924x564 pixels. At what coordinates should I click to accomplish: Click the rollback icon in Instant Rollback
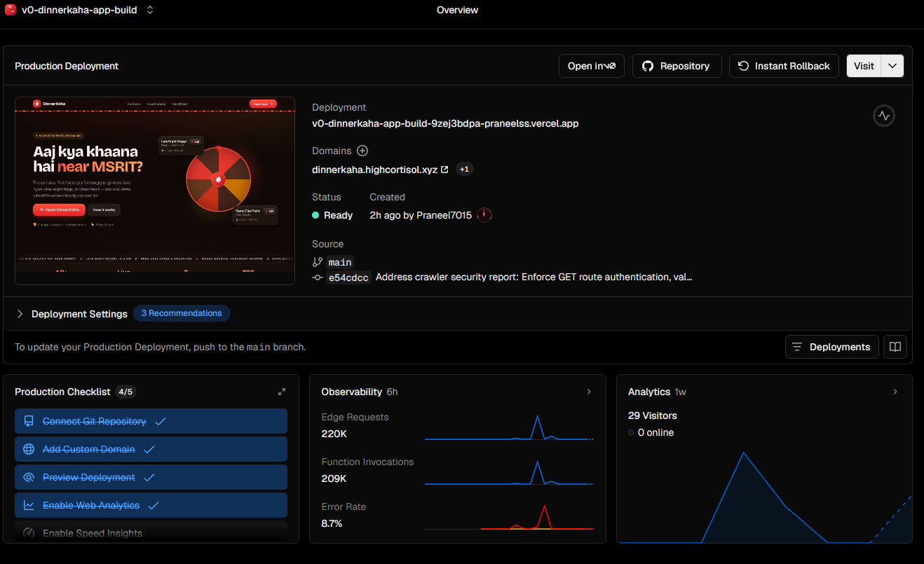click(743, 66)
